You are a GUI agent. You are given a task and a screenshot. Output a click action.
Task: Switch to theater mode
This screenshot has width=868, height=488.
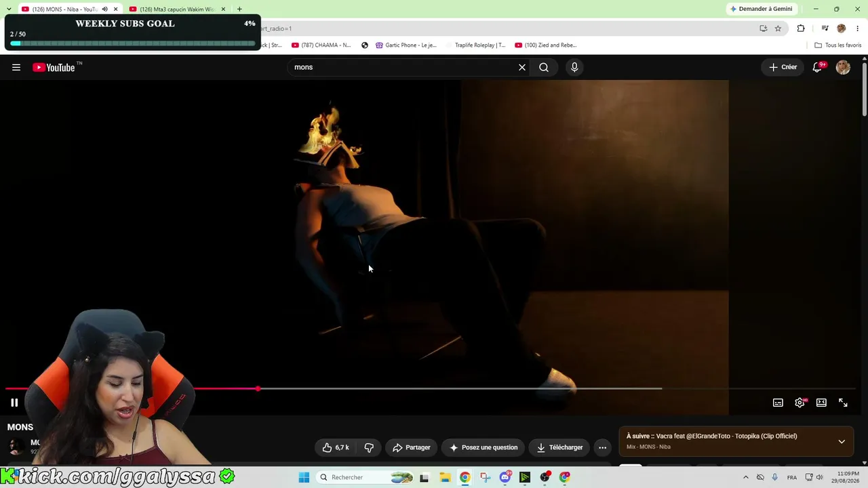click(821, 403)
